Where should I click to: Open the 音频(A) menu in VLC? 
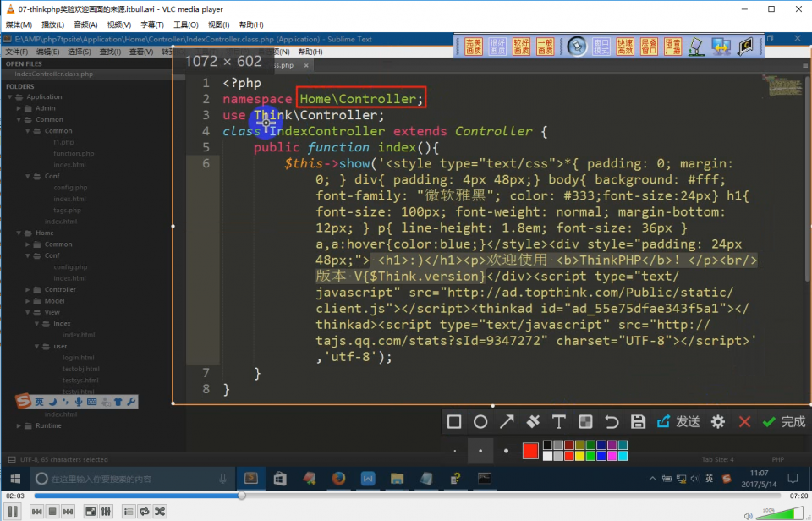pyautogui.click(x=85, y=25)
